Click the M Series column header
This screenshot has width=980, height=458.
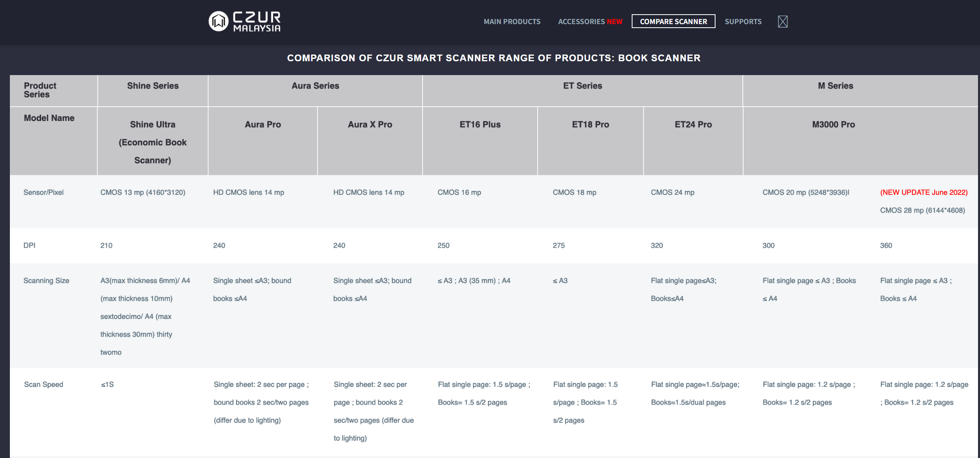click(x=835, y=86)
